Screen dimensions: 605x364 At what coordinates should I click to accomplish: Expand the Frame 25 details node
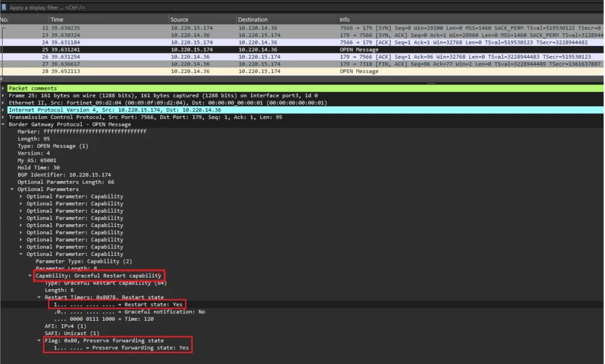tap(3, 96)
